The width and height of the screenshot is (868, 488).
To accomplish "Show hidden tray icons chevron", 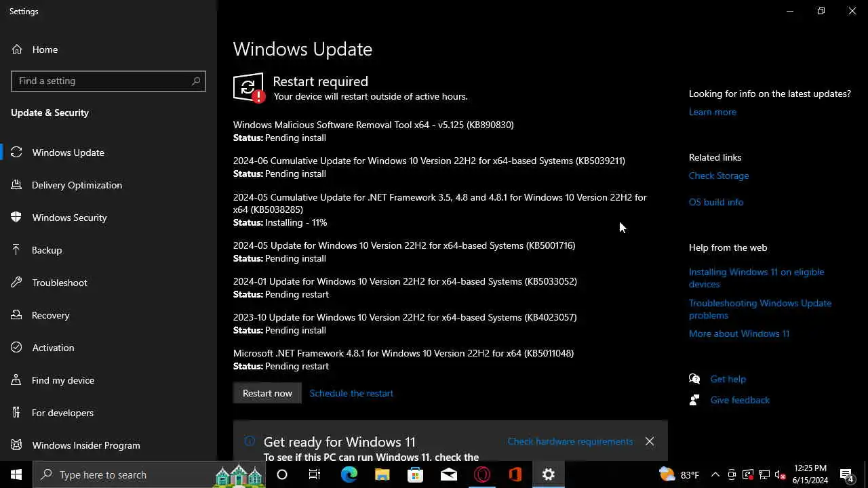I will [715, 474].
